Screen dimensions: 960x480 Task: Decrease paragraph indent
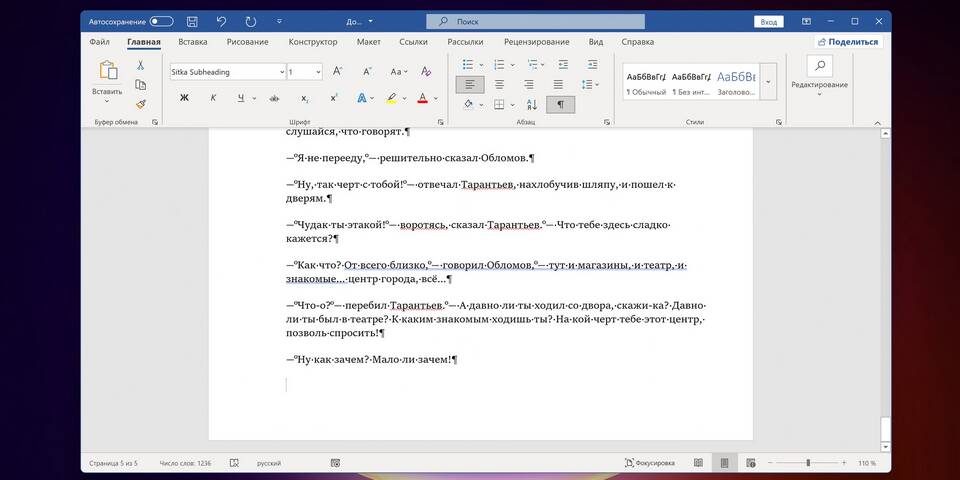click(563, 64)
